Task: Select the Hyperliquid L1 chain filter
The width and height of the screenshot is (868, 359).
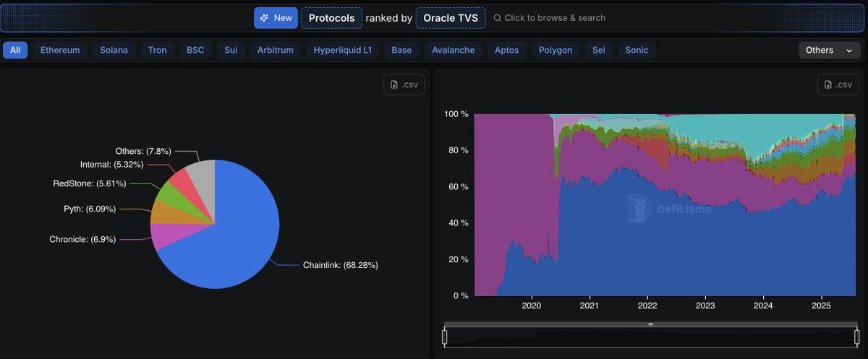Action: pyautogui.click(x=342, y=50)
